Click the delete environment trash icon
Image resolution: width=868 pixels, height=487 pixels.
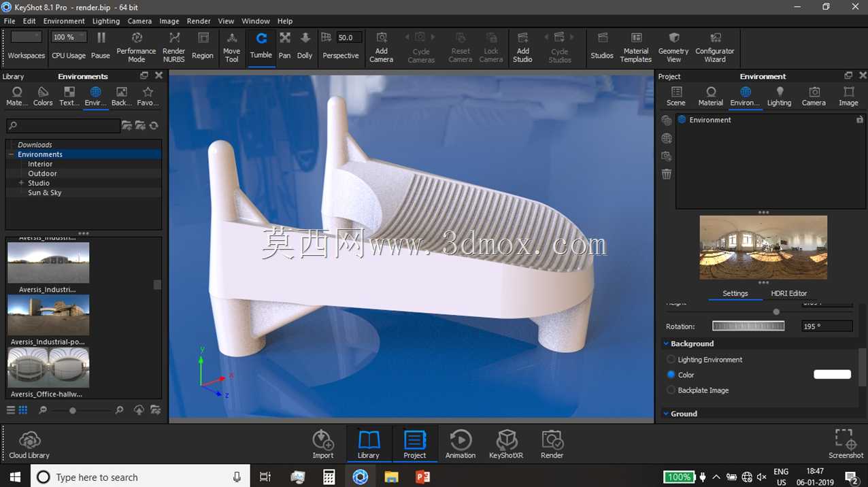point(667,174)
